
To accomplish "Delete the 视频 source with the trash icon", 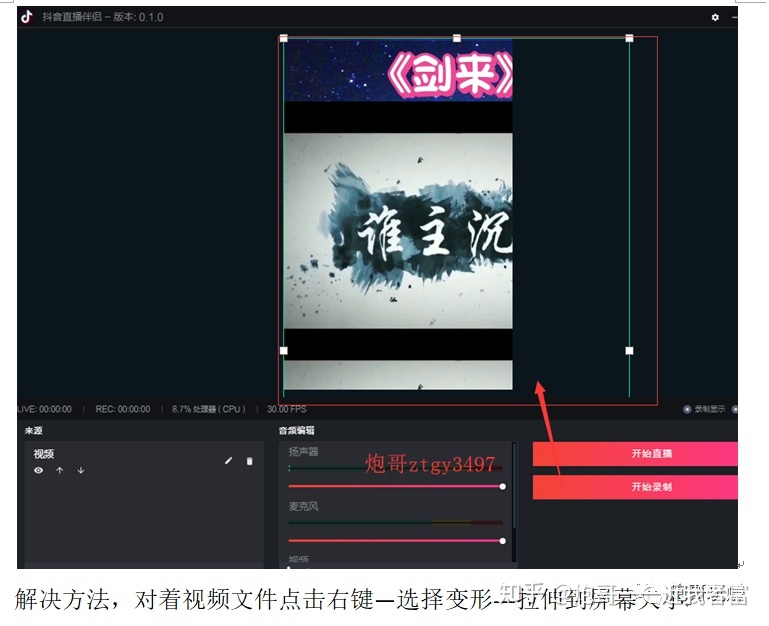I will click(x=250, y=461).
